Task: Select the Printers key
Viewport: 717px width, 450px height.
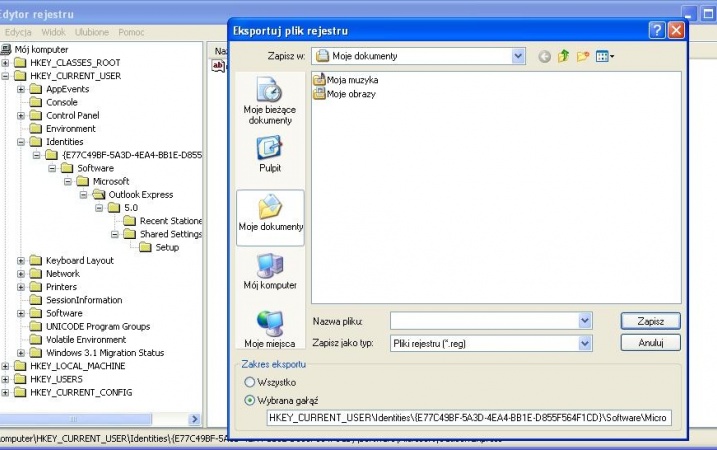Action: click(x=61, y=287)
